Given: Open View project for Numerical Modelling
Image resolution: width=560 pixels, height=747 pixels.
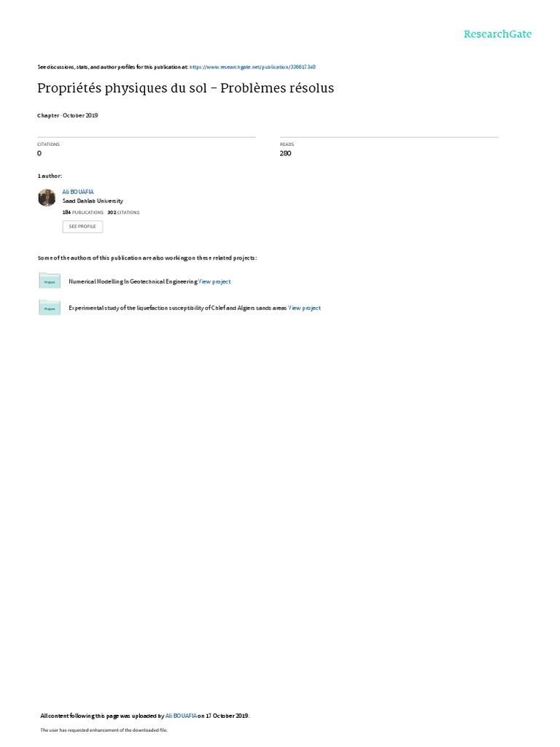Looking at the screenshot, I should [x=214, y=282].
